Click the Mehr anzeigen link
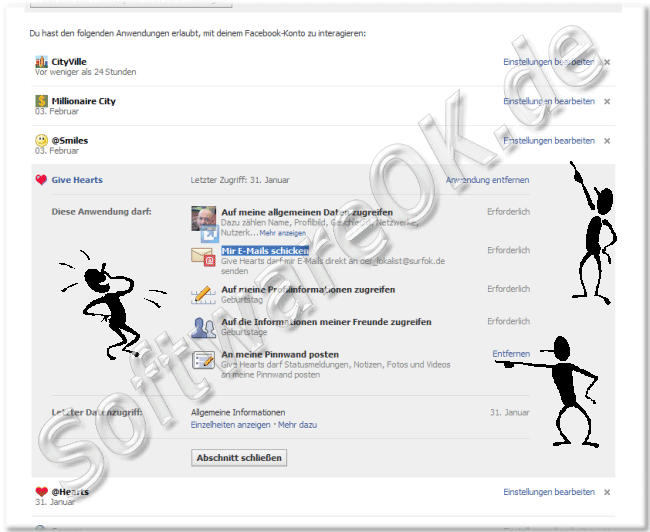The image size is (650, 532). pyautogui.click(x=283, y=233)
